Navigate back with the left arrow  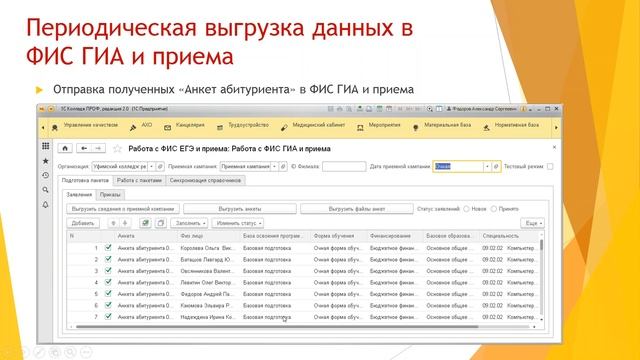point(84,148)
